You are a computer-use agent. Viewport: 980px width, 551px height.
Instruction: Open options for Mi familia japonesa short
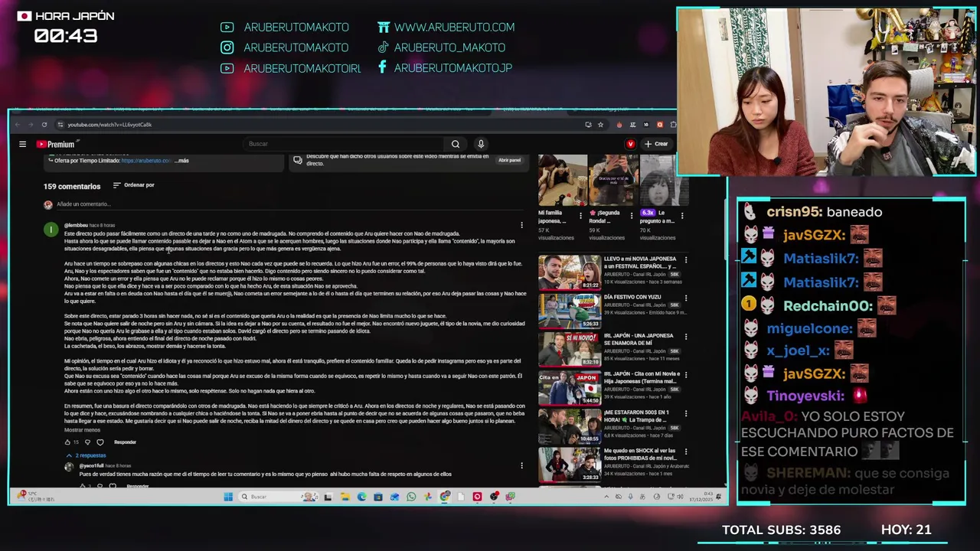point(580,216)
